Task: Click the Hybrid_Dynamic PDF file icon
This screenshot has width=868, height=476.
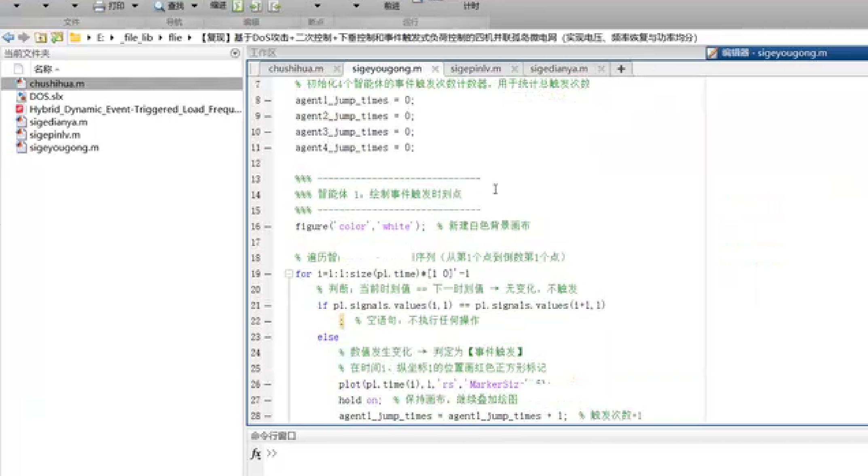Action: (20, 109)
